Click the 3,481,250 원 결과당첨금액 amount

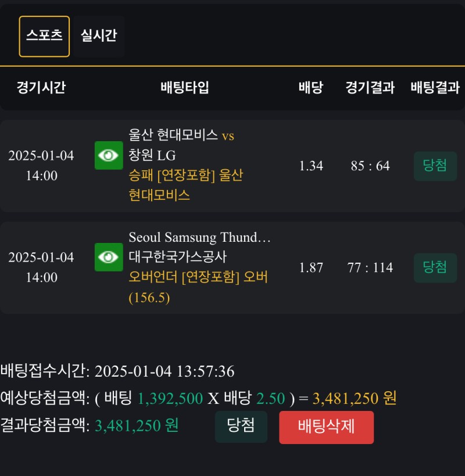point(137,426)
